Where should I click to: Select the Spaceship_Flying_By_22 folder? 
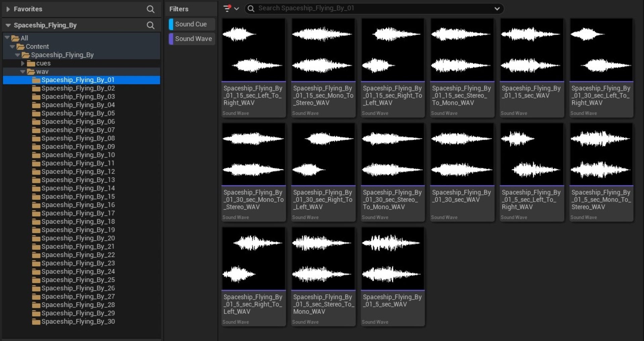point(81,255)
